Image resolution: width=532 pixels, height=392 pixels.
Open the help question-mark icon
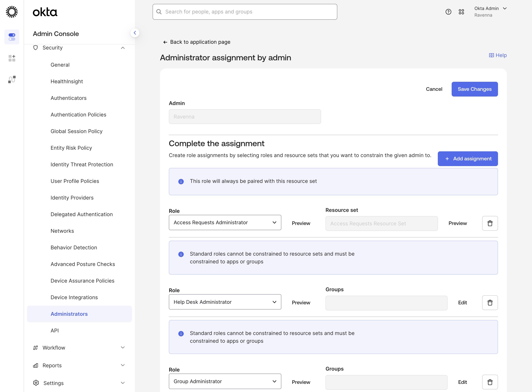coord(448,12)
